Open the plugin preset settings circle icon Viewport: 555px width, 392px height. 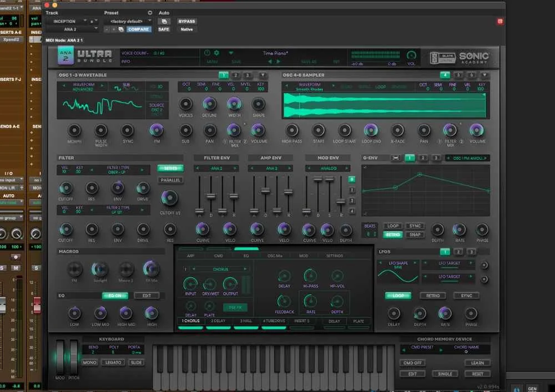click(150, 13)
